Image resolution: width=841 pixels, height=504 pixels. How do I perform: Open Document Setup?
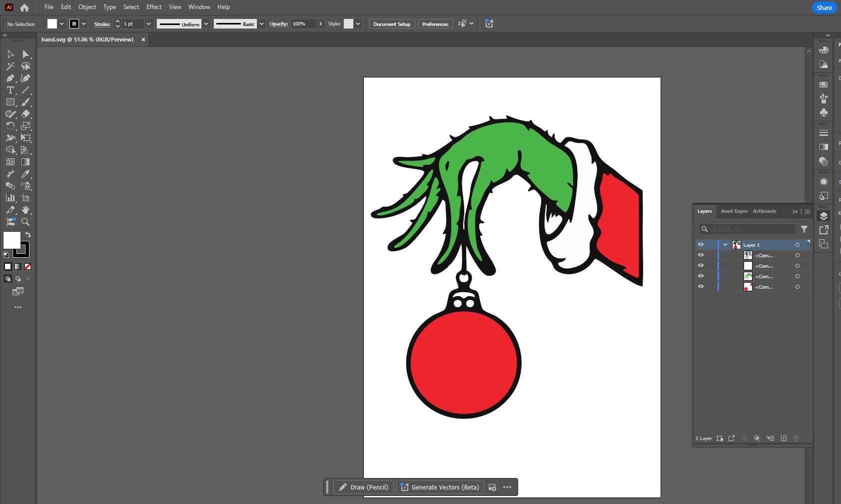[x=391, y=23]
